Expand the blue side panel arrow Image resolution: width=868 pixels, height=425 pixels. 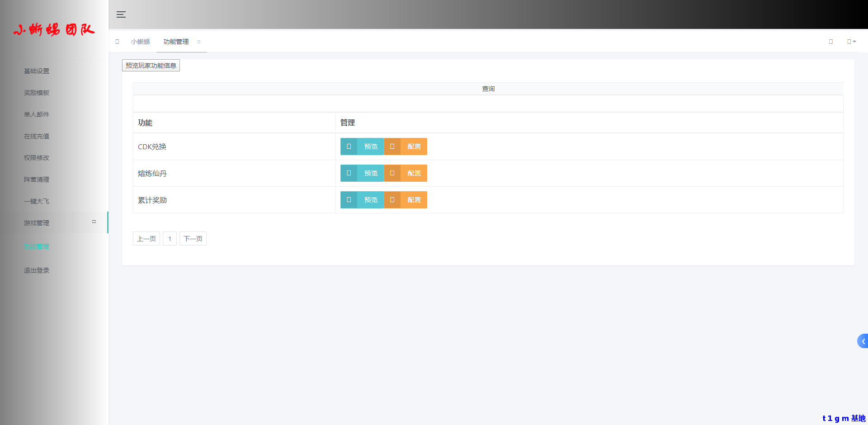863,341
